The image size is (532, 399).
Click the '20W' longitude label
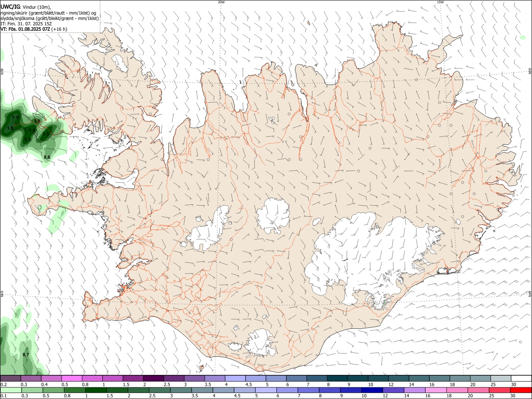click(x=221, y=2)
